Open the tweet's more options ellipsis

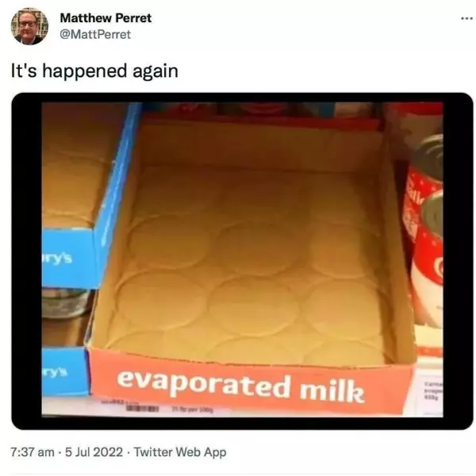click(466, 18)
